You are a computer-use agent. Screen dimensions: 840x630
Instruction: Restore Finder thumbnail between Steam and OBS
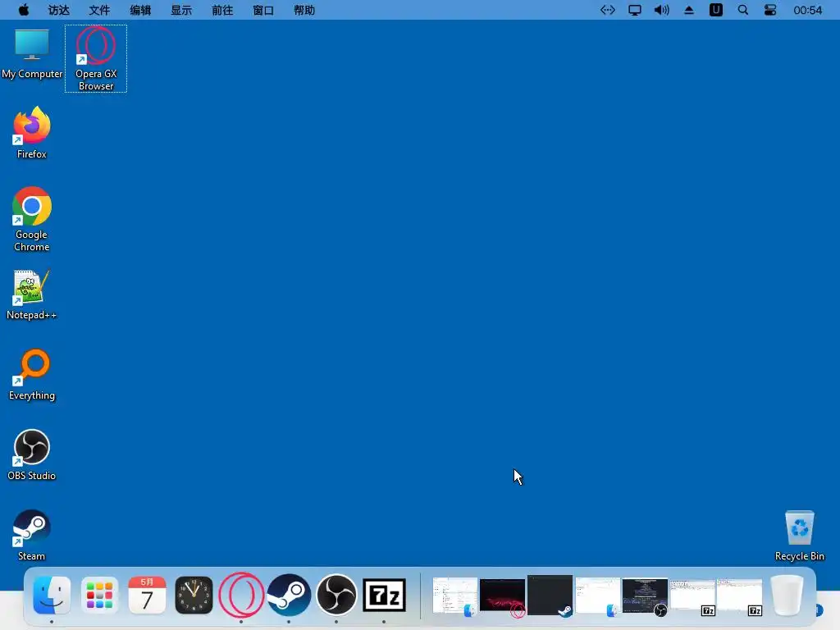597,596
